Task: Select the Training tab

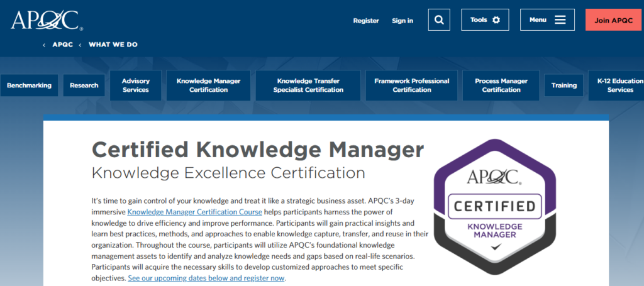Action: pos(564,85)
